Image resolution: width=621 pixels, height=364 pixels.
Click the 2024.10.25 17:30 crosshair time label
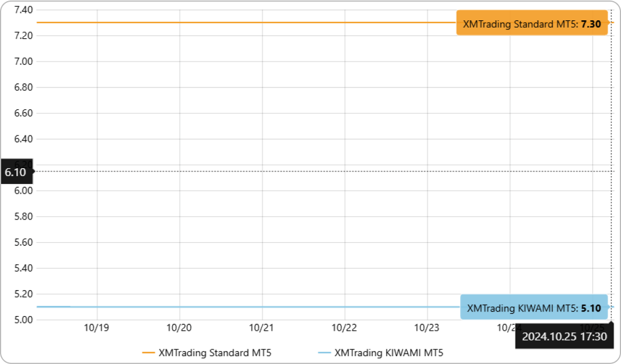pos(564,336)
